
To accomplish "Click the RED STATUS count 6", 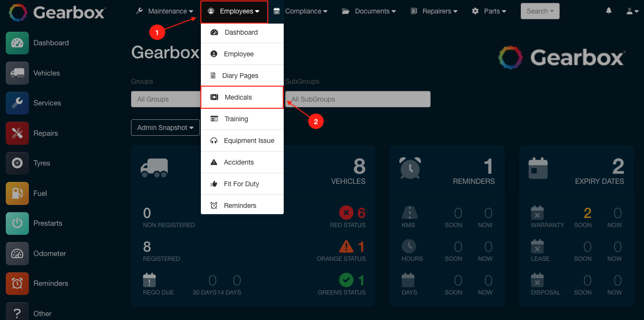I will click(x=361, y=213).
